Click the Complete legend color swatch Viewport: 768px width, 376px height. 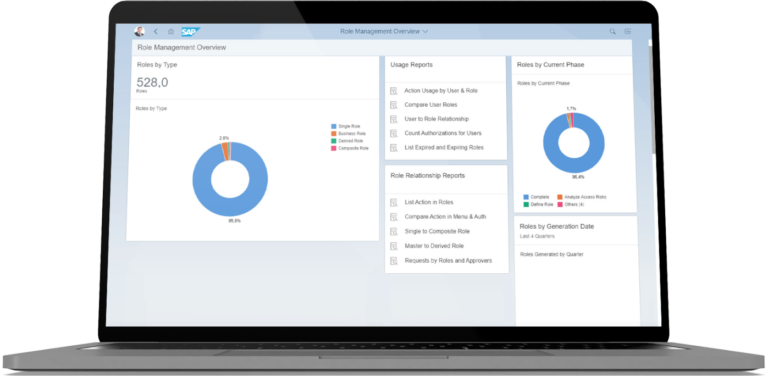[x=526, y=197]
